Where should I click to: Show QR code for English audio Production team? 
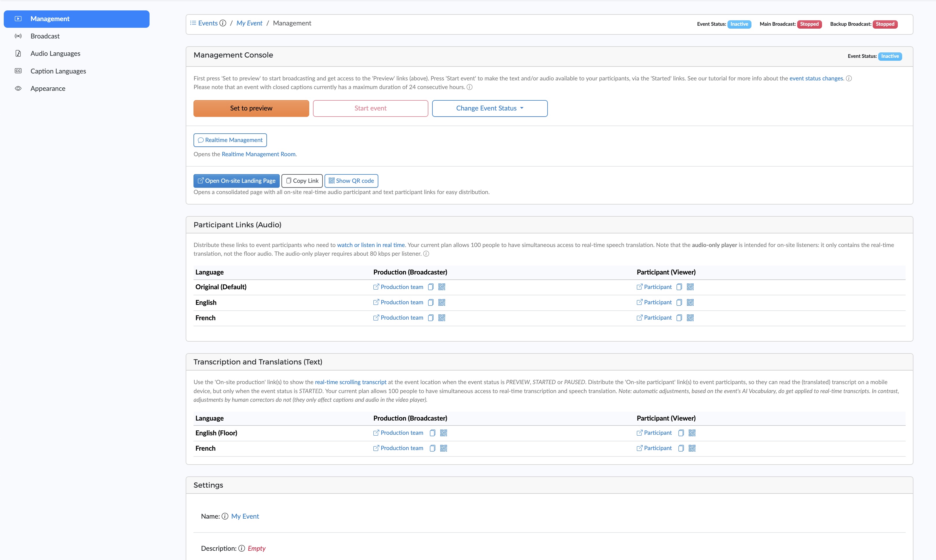tap(442, 303)
